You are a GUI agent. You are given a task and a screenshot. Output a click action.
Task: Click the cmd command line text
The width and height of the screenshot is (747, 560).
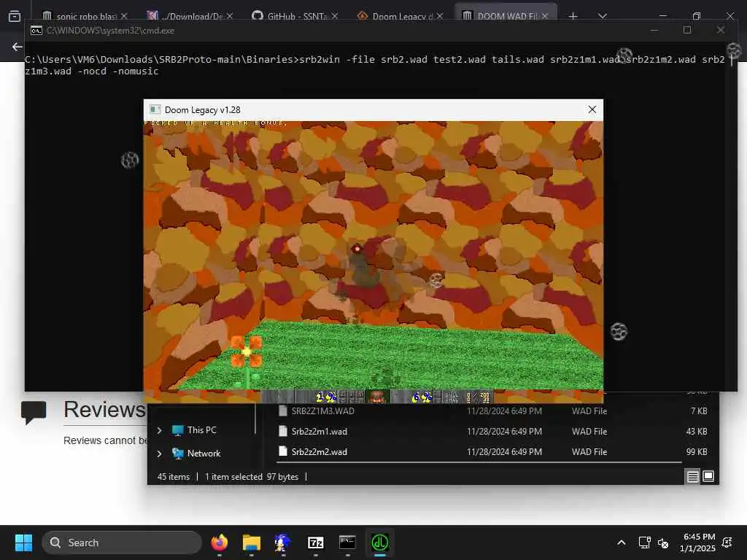tap(374, 65)
